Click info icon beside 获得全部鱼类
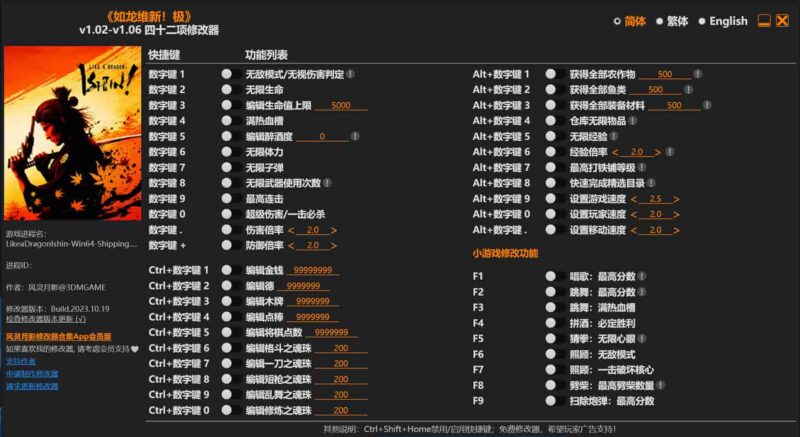This screenshot has height=437, width=800. pyautogui.click(x=688, y=90)
